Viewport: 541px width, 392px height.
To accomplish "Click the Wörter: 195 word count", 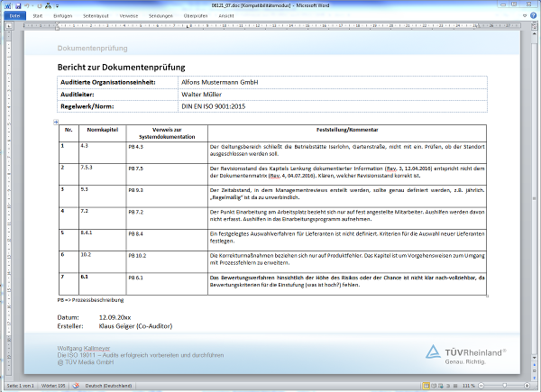I will [53, 387].
